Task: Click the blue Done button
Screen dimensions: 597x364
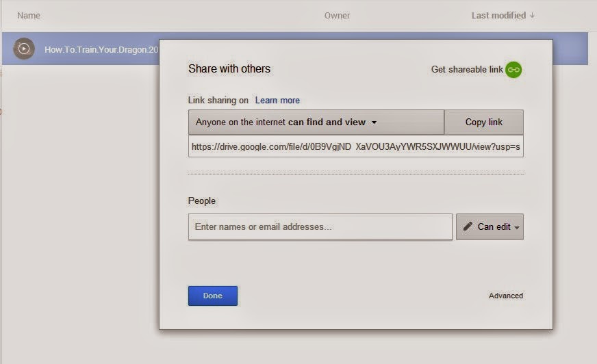Action: [212, 296]
